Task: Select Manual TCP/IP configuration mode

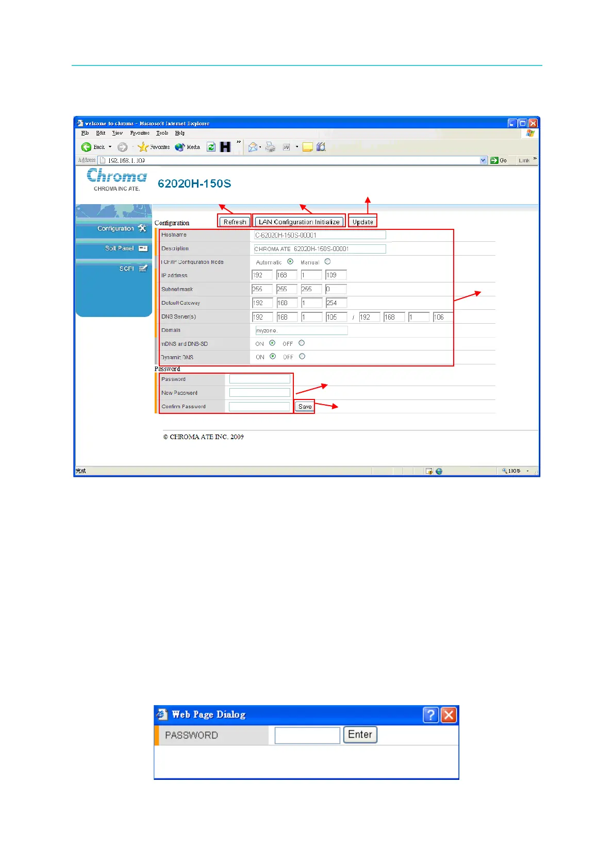Action: pos(327,262)
